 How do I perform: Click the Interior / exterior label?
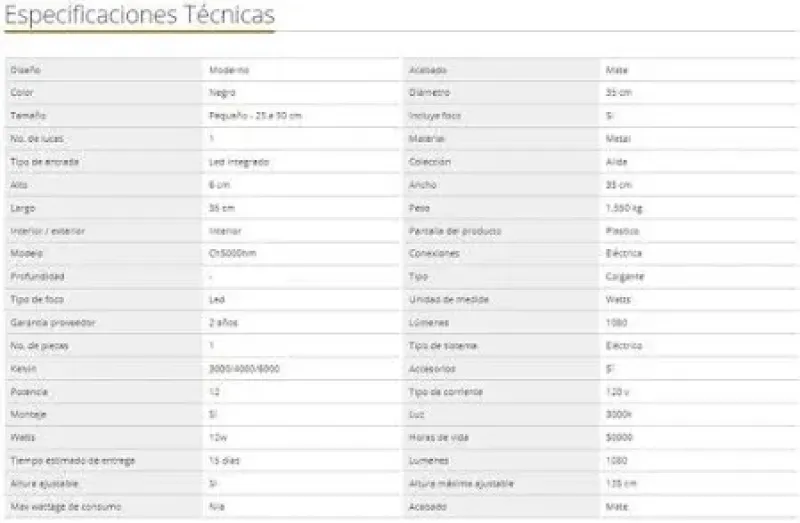(47, 231)
